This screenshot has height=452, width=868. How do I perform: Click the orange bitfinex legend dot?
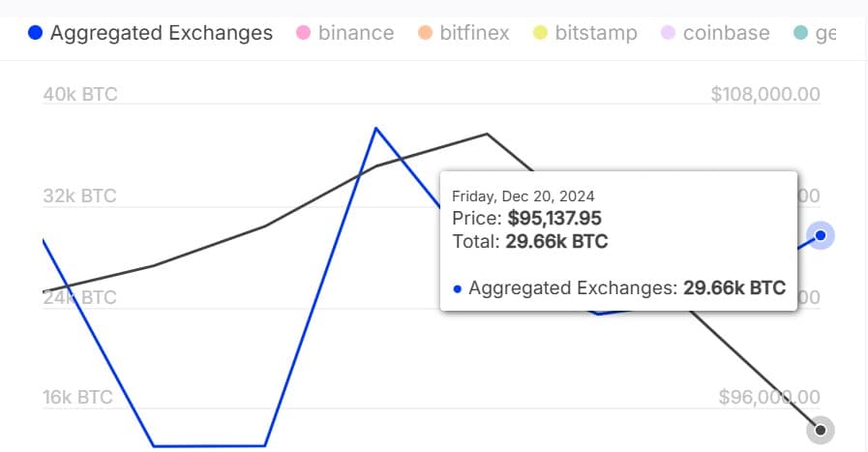(424, 33)
